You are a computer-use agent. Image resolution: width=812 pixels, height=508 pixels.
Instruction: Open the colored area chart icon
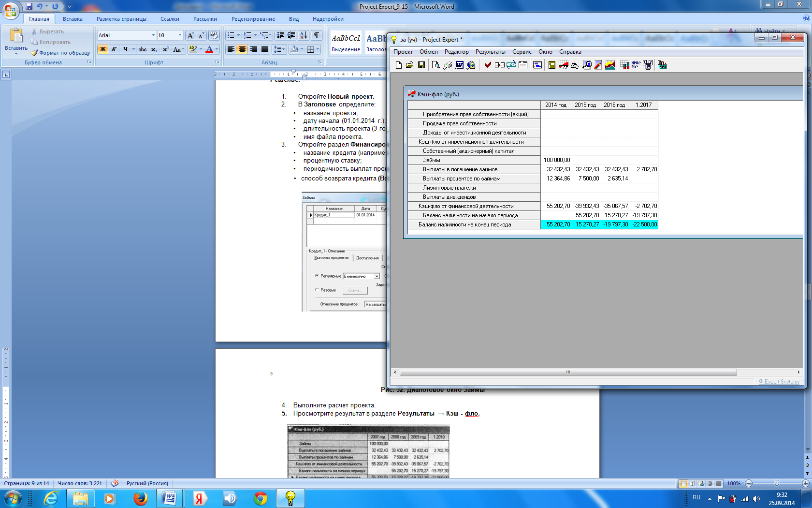point(610,65)
